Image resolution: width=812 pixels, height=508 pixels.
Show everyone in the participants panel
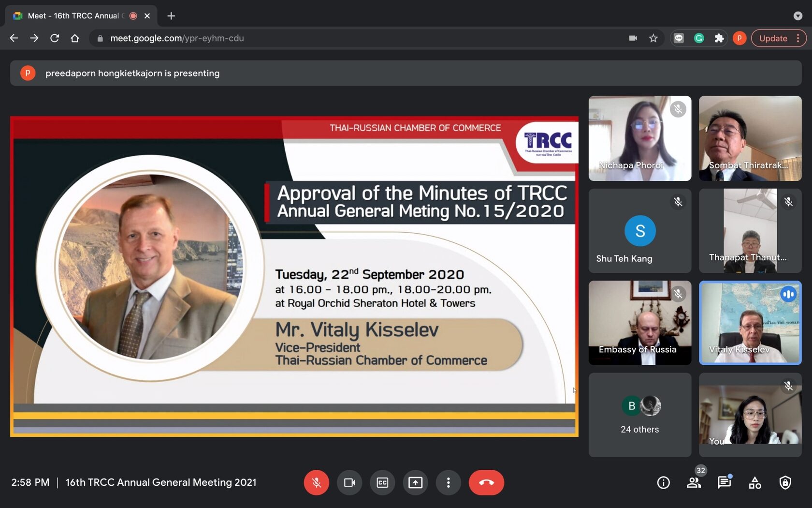[694, 482]
